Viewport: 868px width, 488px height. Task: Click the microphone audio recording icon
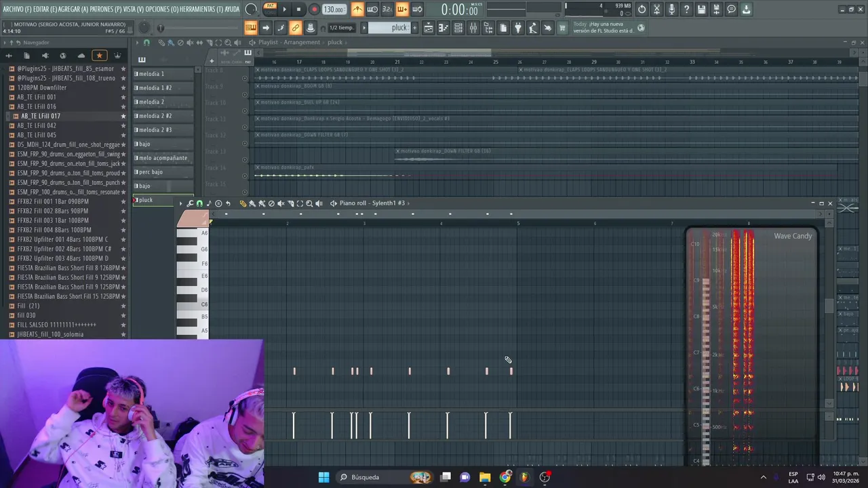pos(672,9)
